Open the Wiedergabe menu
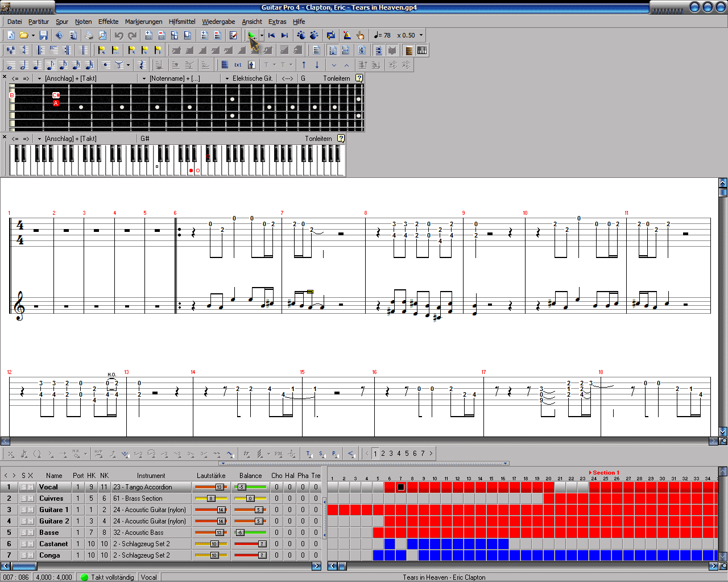 [x=218, y=22]
